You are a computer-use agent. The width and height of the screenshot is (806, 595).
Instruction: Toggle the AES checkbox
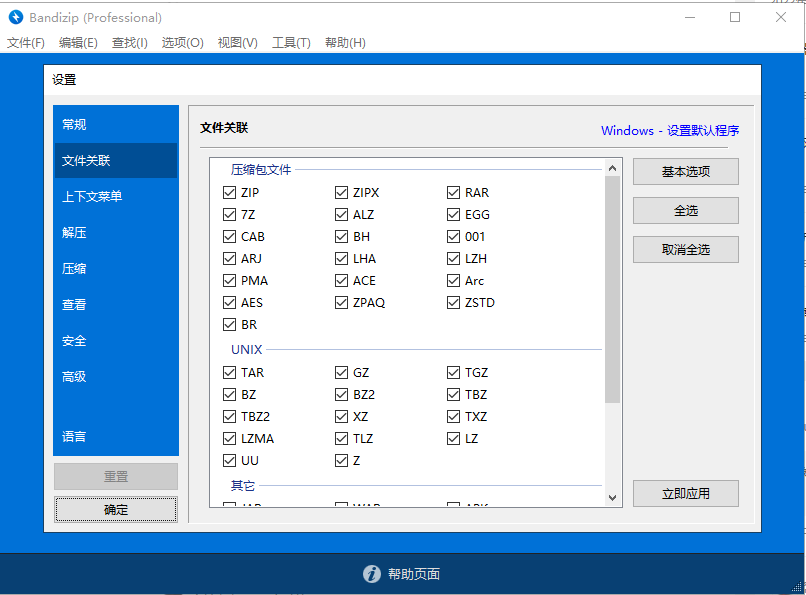[229, 303]
